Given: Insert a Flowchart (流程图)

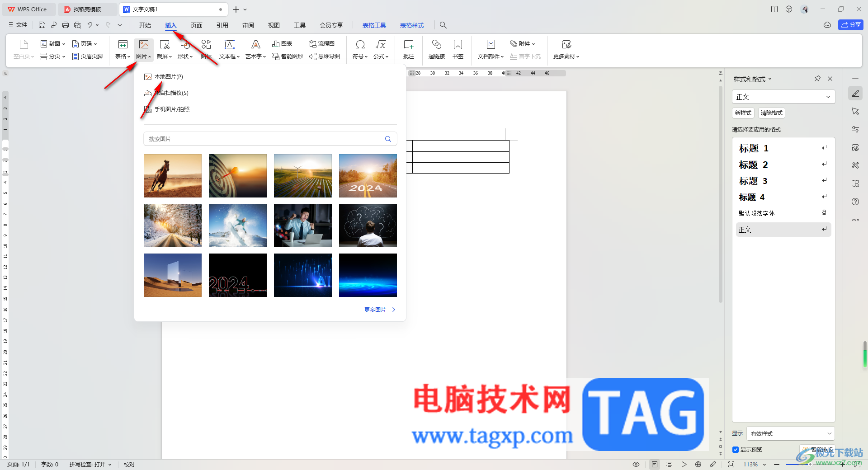Looking at the screenshot, I should (322, 44).
